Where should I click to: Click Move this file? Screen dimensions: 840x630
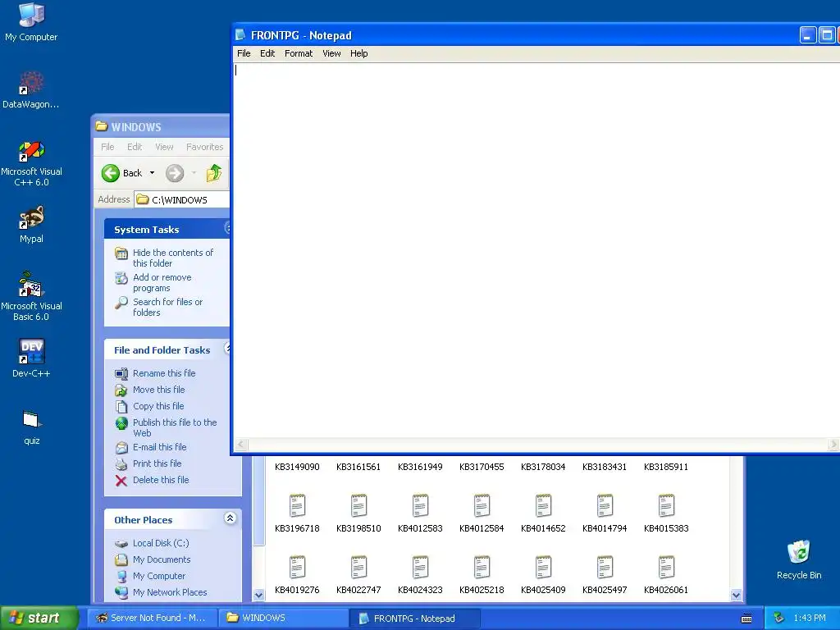coord(158,390)
